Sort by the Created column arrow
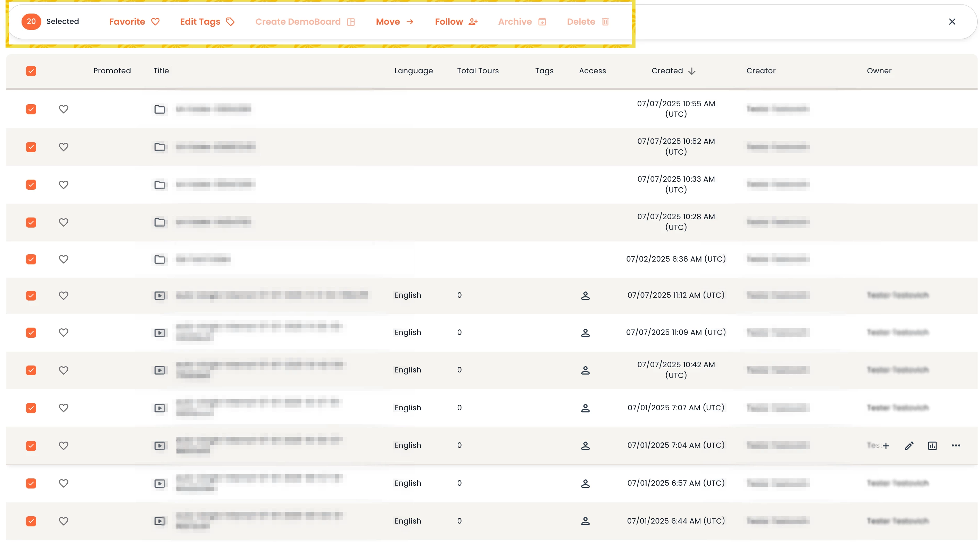This screenshot has width=980, height=542. pyautogui.click(x=692, y=71)
